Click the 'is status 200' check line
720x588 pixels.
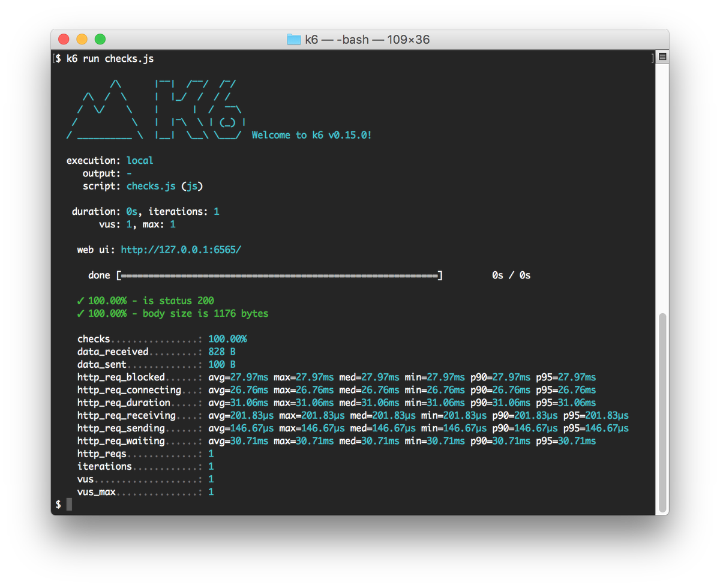point(145,301)
